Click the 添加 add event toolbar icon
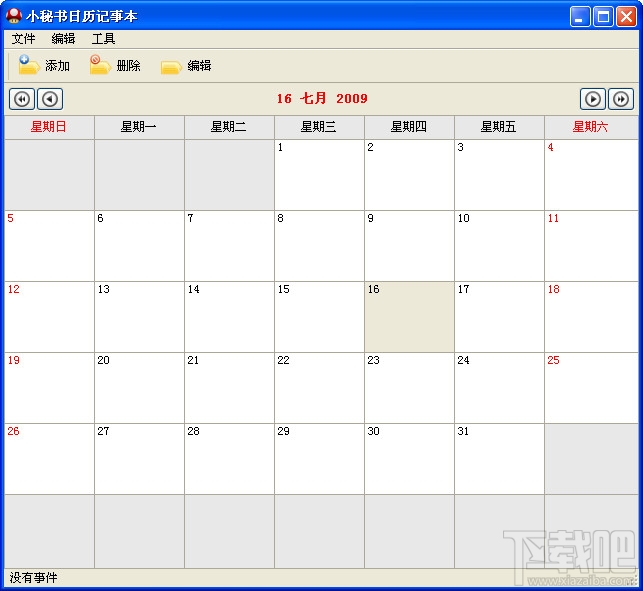Image resolution: width=643 pixels, height=591 pixels. (29, 65)
